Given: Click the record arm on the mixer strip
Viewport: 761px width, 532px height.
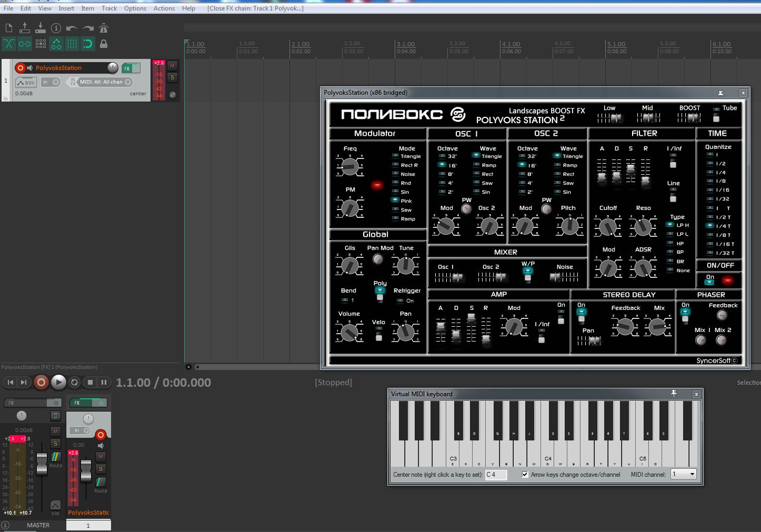Looking at the screenshot, I should [x=101, y=434].
